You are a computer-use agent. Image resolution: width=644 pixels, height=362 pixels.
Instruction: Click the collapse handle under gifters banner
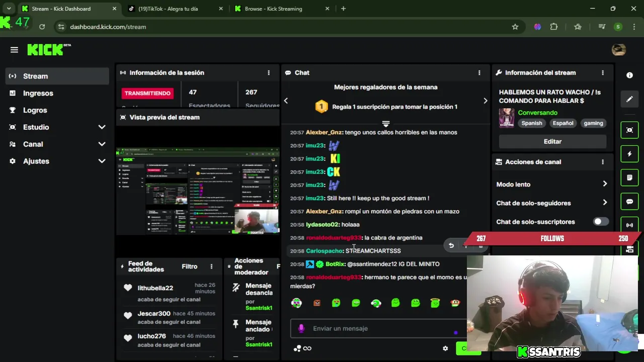point(386,124)
